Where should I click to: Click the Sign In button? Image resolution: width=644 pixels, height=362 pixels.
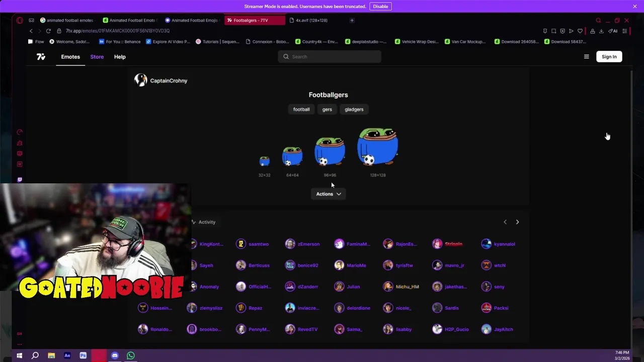click(609, 57)
